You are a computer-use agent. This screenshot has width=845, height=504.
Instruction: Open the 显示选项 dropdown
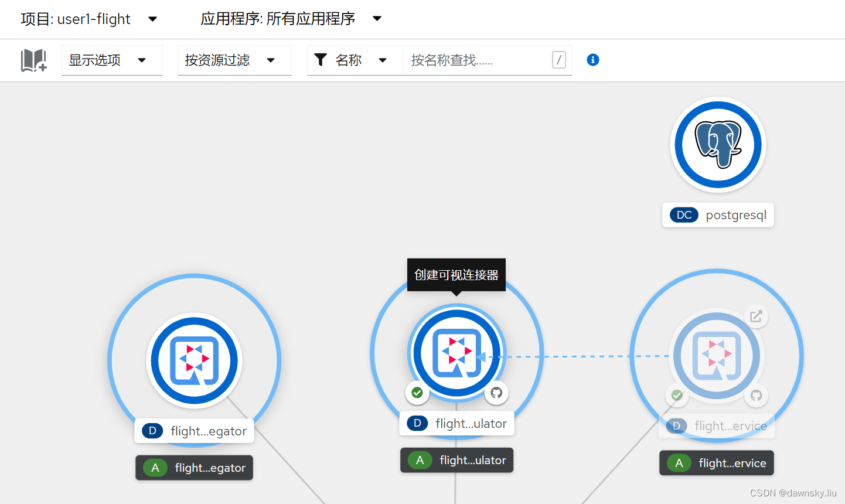pos(112,60)
